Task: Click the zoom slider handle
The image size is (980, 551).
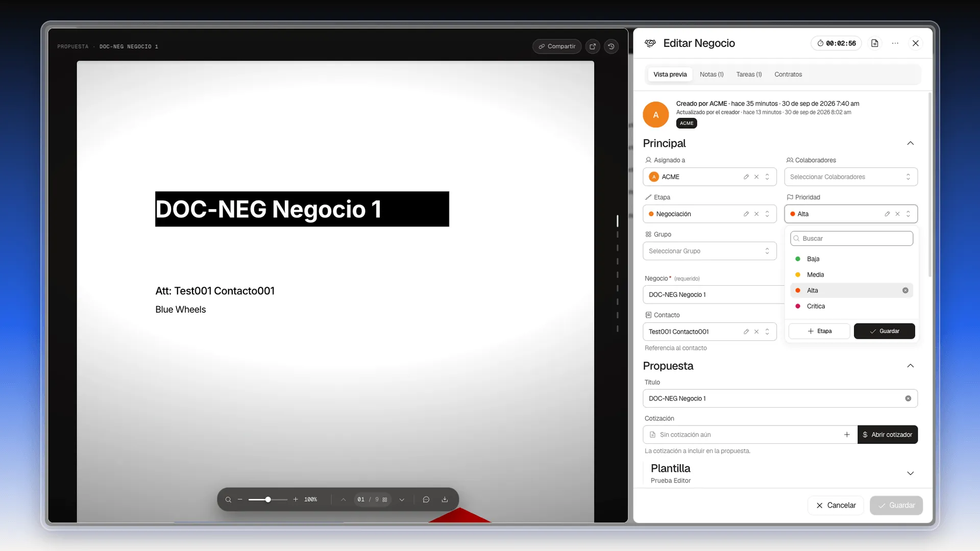Action: tap(268, 499)
